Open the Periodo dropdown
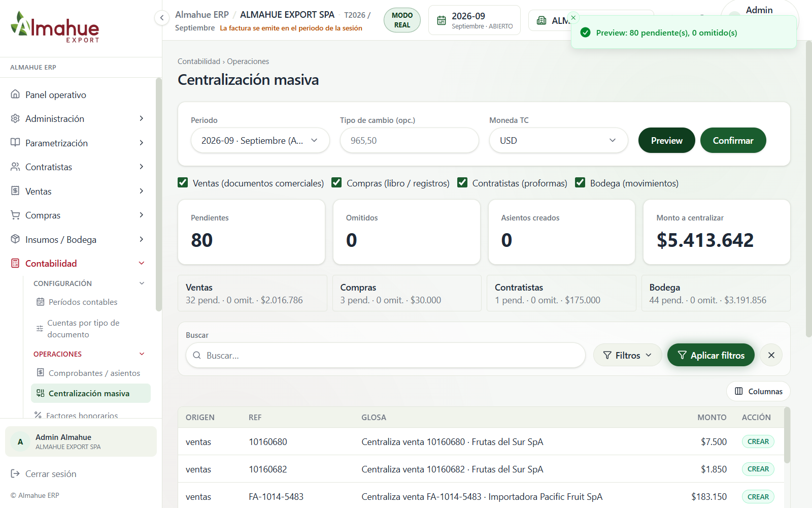The image size is (812, 508). pos(260,140)
